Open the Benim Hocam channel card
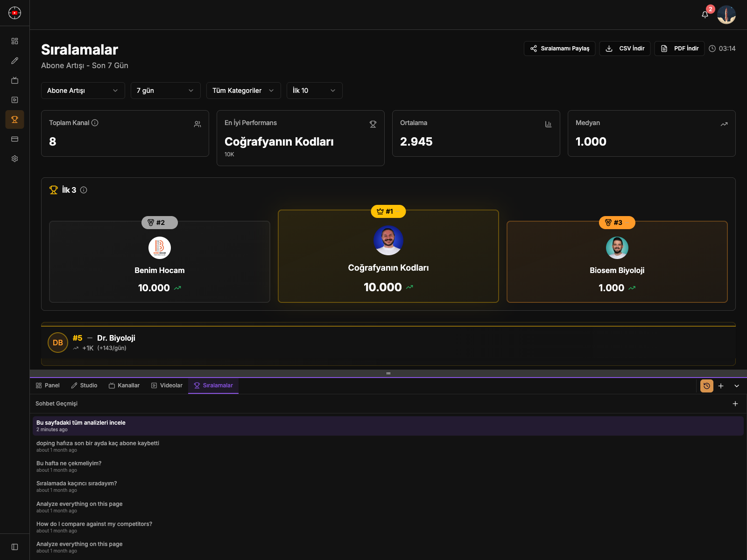 click(160, 262)
